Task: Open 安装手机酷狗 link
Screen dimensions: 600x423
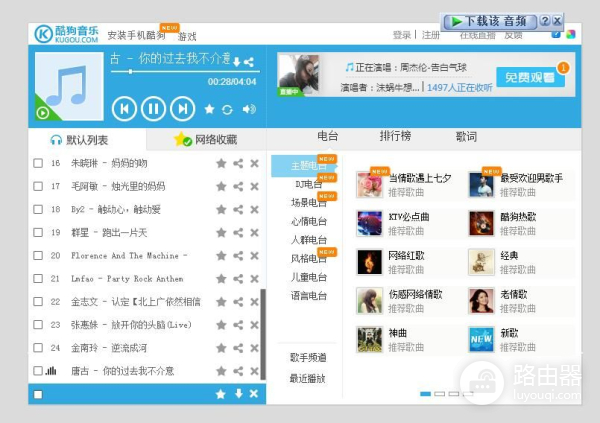Action: 136,36
